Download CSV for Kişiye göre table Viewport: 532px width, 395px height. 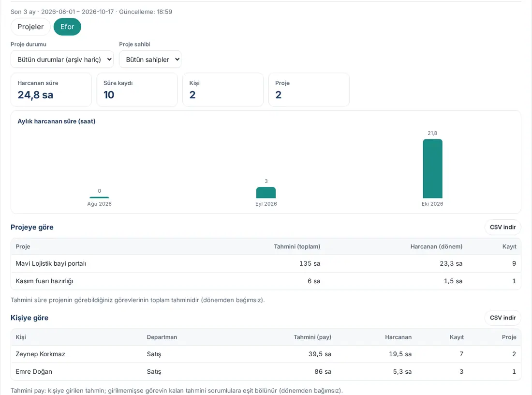(x=502, y=318)
